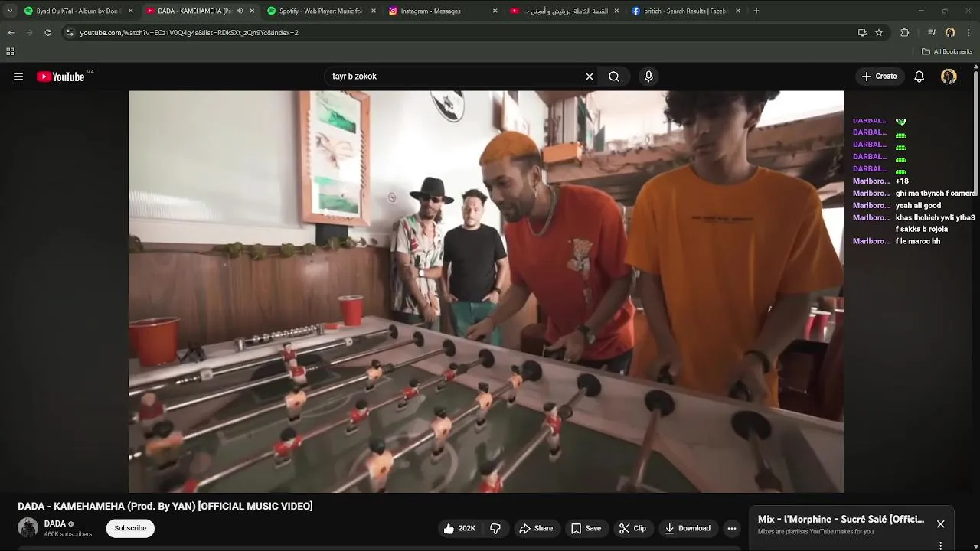The height and width of the screenshot is (551, 980).
Task: Open DADA channel name link
Action: [54, 523]
